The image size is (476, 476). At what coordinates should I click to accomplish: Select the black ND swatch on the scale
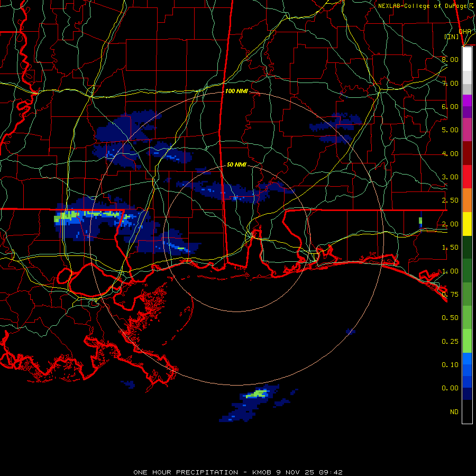point(467,411)
